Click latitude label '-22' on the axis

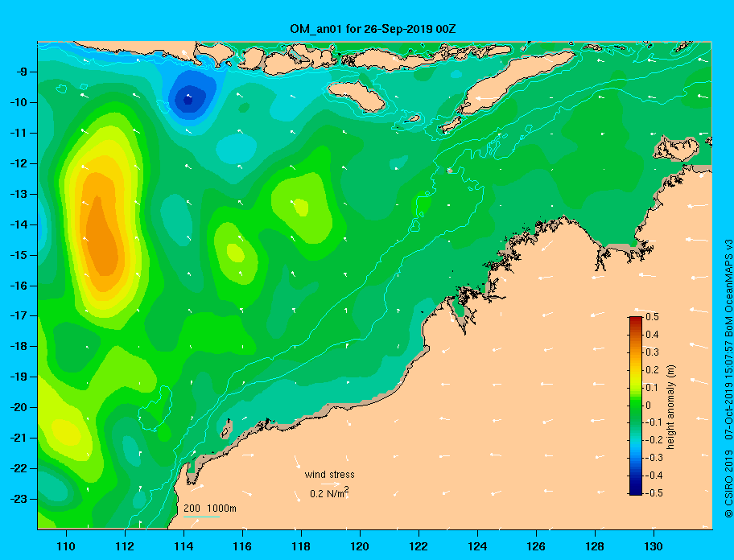pyautogui.click(x=19, y=468)
